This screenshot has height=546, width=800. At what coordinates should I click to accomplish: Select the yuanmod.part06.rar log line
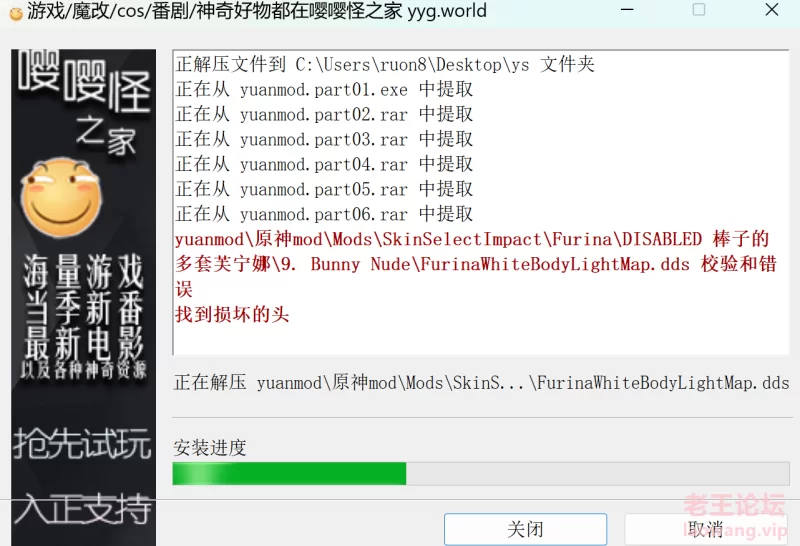pyautogui.click(x=324, y=214)
